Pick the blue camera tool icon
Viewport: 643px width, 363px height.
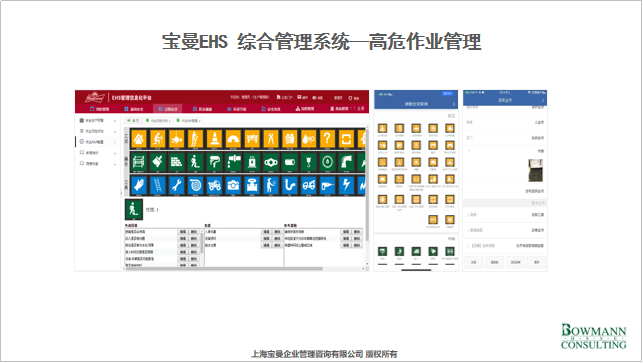[x=233, y=185]
